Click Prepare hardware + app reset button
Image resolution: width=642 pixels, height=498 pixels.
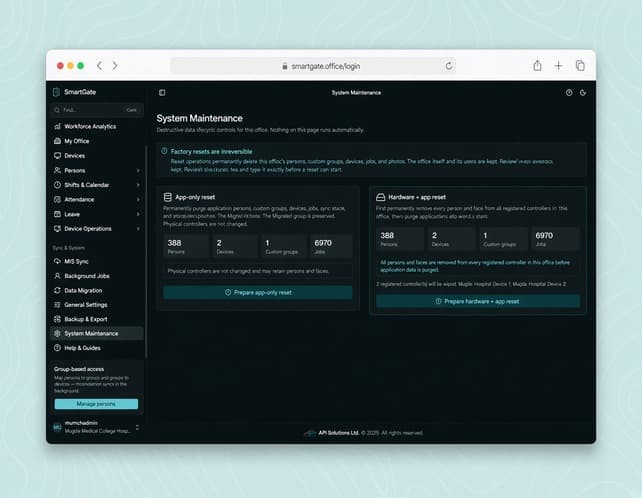tap(478, 301)
